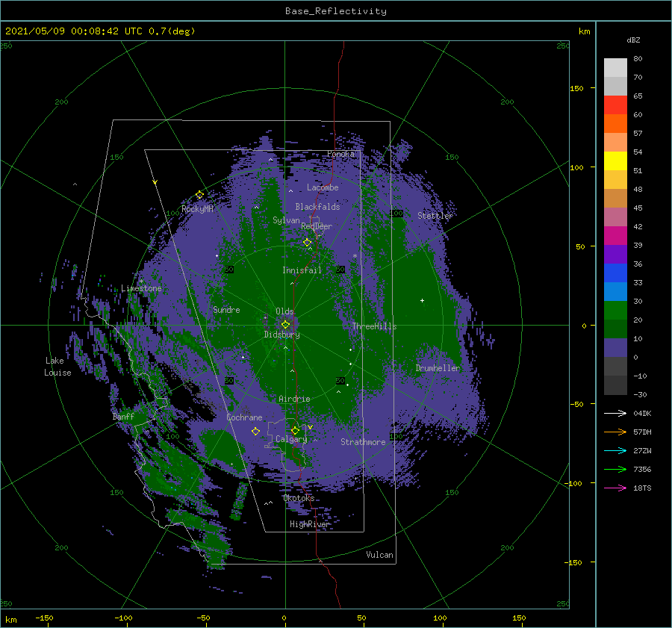672x628 pixels.
Task: Click the 18TS legend label
Action: click(642, 488)
